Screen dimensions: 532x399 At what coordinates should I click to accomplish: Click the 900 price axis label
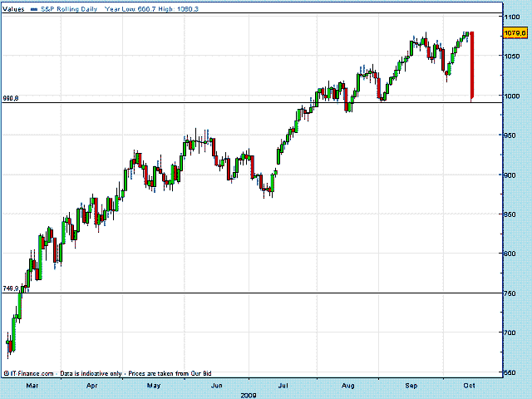(510, 175)
